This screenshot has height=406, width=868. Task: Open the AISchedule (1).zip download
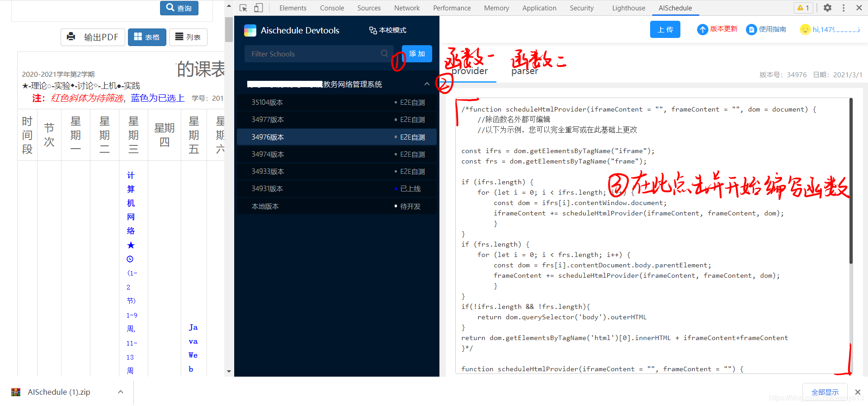tap(59, 392)
